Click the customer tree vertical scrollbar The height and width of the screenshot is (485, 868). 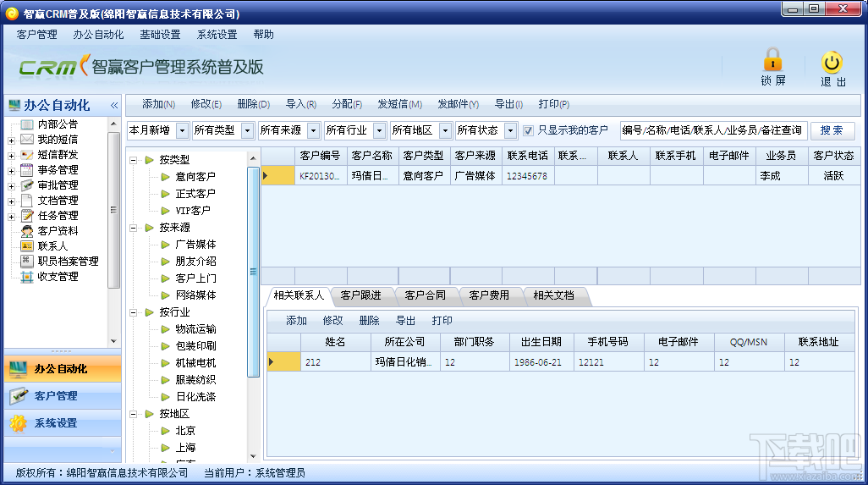point(253,272)
